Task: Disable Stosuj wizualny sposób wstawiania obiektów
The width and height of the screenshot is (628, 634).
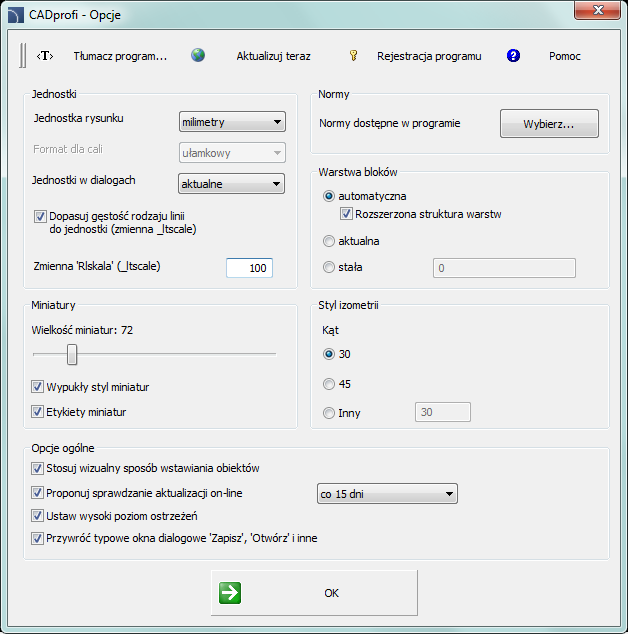Action: pyautogui.click(x=37, y=468)
